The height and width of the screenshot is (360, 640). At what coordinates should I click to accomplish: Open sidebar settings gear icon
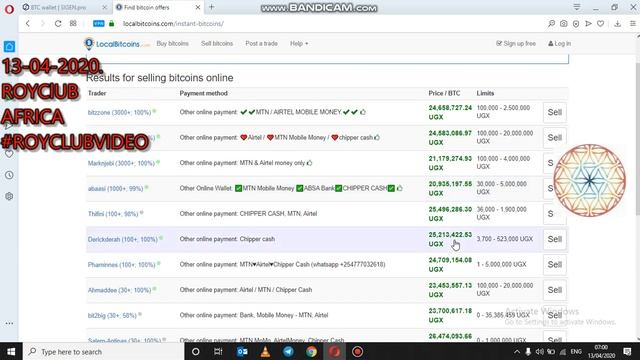click(x=9, y=196)
